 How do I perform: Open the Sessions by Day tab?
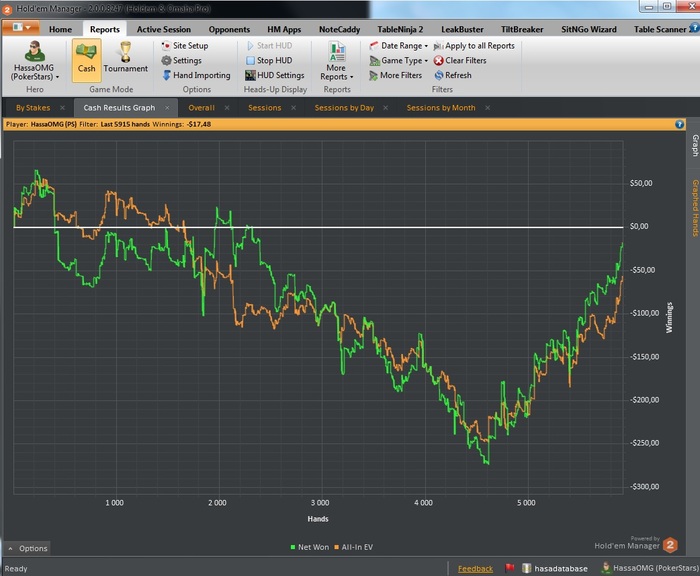tap(344, 107)
